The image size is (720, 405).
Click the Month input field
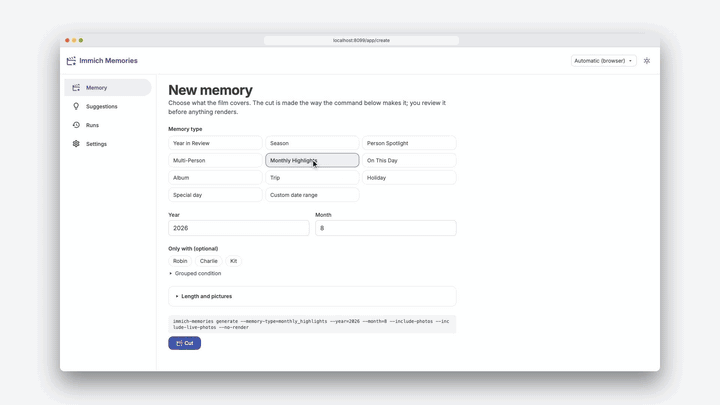click(x=386, y=228)
